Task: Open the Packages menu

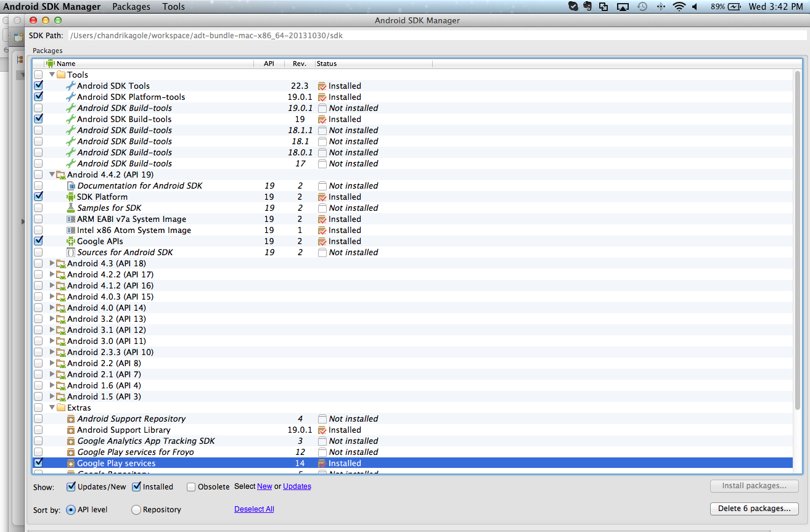Action: (131, 7)
